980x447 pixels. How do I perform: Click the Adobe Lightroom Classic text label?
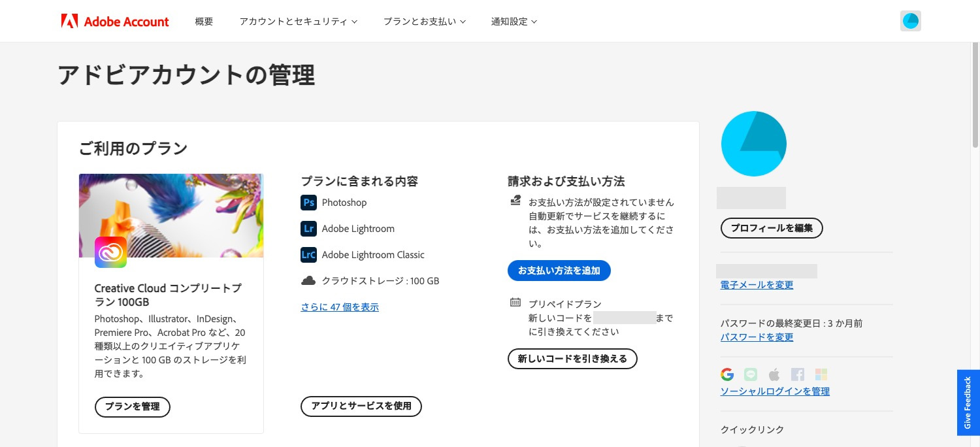pyautogui.click(x=373, y=255)
